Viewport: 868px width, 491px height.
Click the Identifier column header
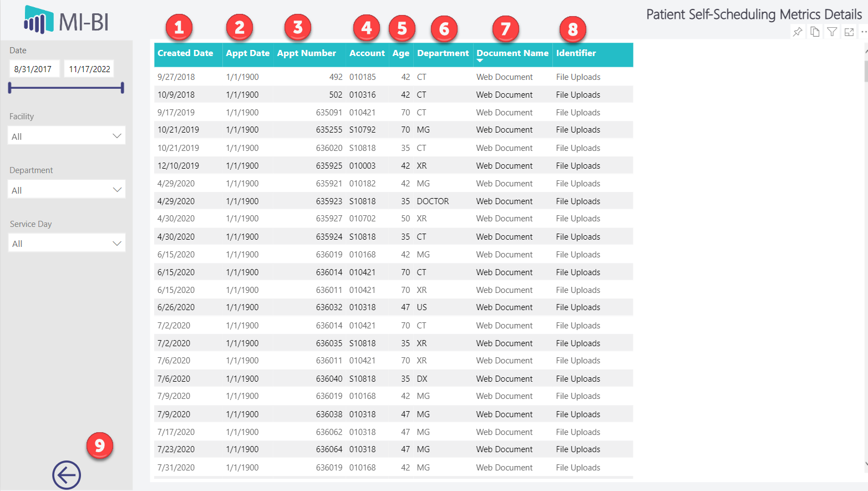click(x=576, y=53)
